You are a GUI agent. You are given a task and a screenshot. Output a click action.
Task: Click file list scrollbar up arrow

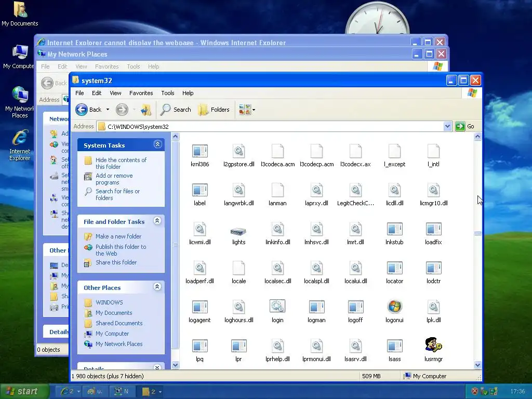pyautogui.click(x=477, y=137)
